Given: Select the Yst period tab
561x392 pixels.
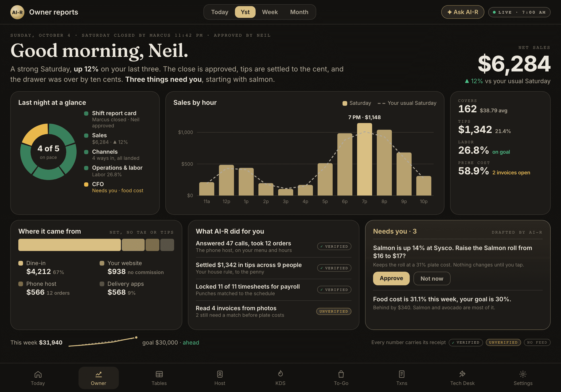Looking at the screenshot, I should coord(245,12).
